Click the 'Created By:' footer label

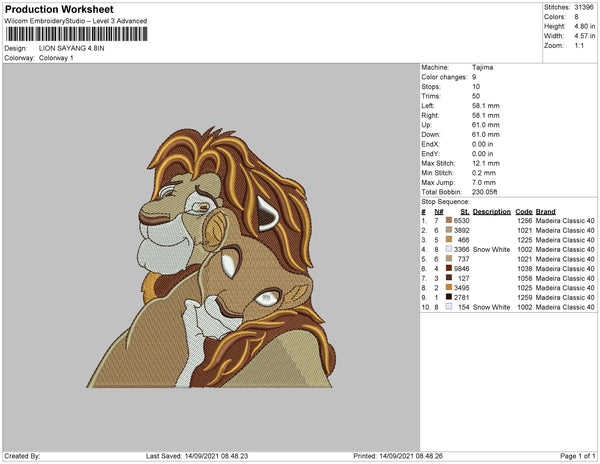(22, 456)
